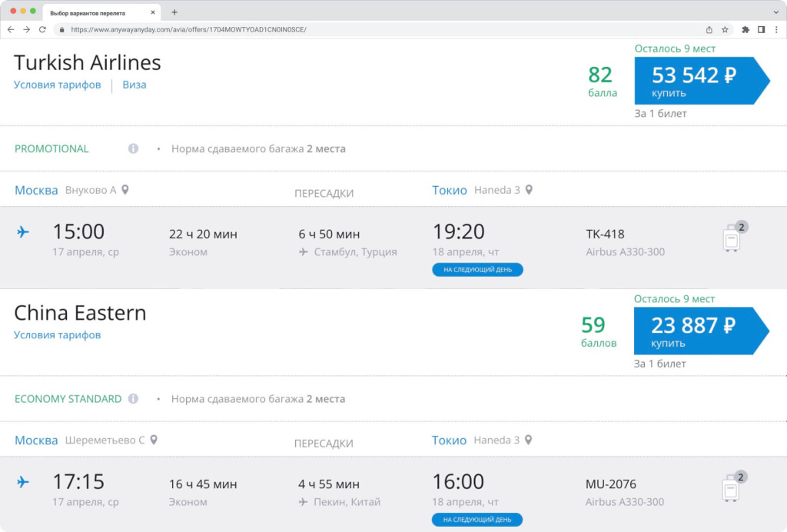The width and height of the screenshot is (787, 532).
Task: Show Haneda 3 map pin for Turkish flight
Action: [529, 190]
